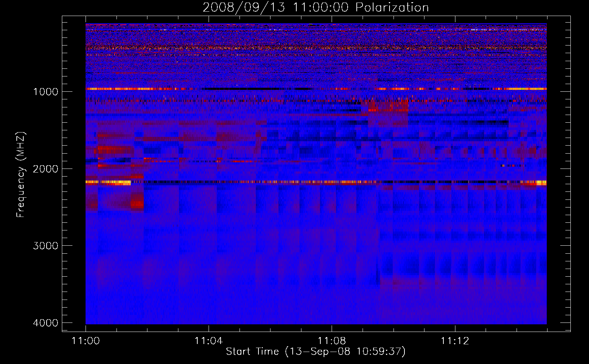Click the '2000' frequency tick label
Screen dimensions: 589x364
click(x=46, y=169)
